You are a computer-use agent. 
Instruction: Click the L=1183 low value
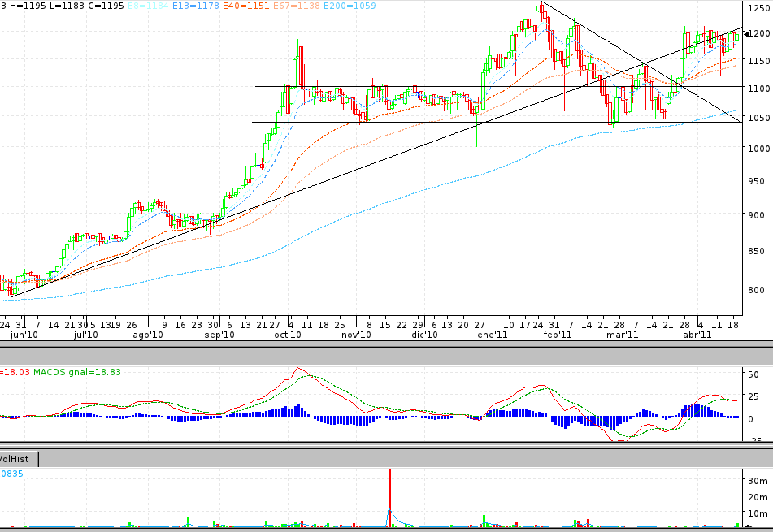[67, 6]
